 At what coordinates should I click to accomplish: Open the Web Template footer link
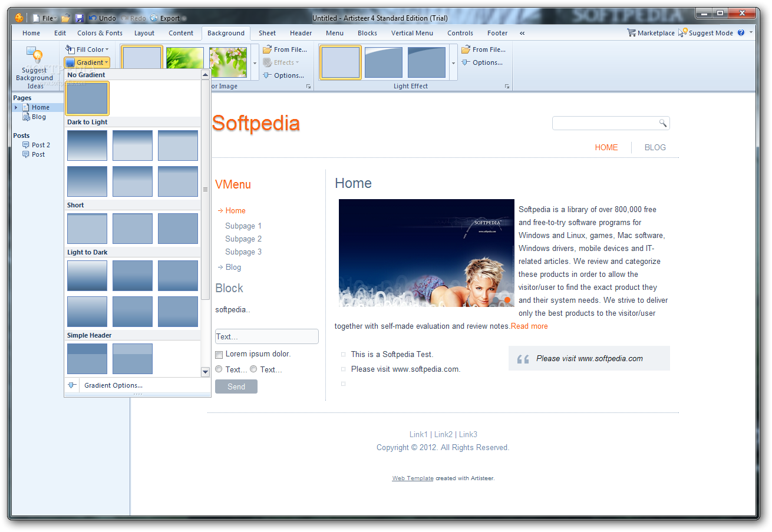pos(413,478)
